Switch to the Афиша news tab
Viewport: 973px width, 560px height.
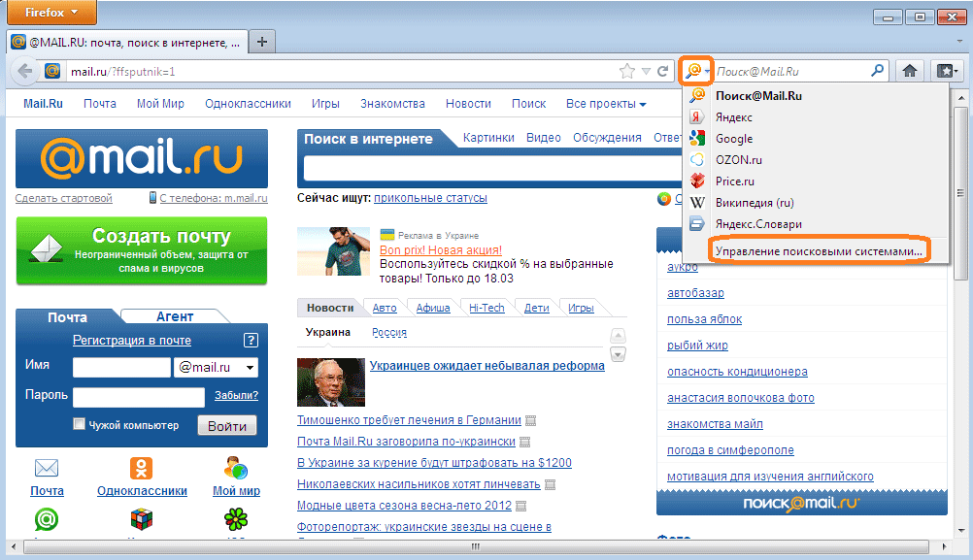(x=433, y=308)
